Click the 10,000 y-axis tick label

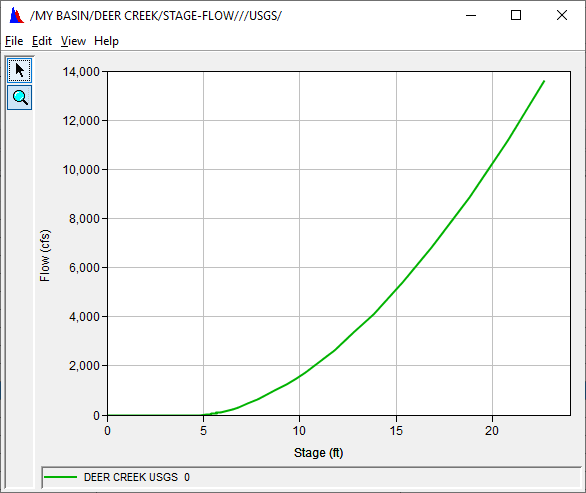pos(81,170)
